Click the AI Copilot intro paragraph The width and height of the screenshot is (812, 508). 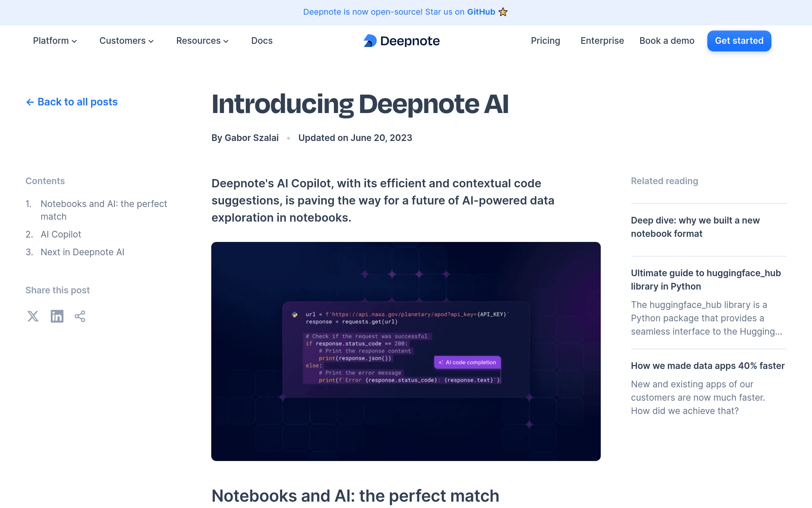click(x=383, y=201)
